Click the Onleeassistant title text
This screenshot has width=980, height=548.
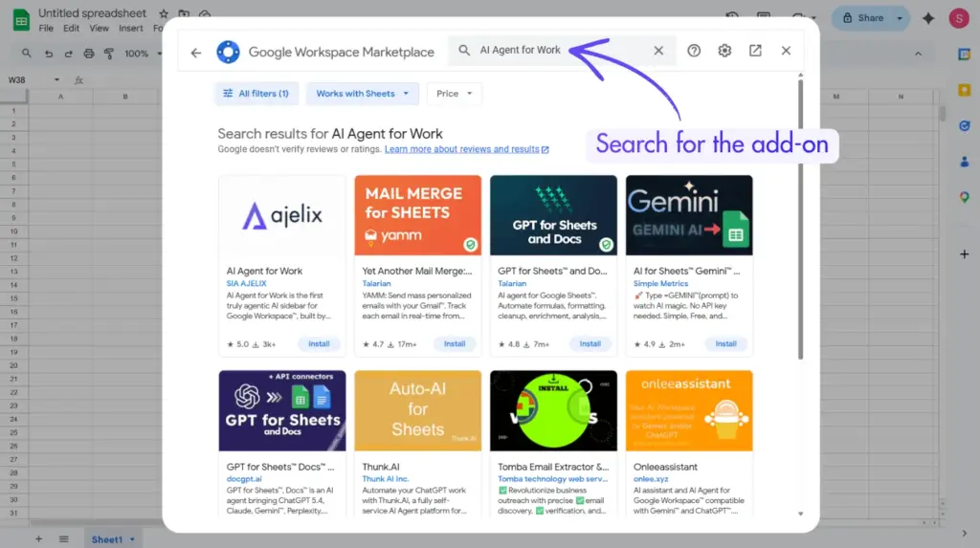[x=665, y=467]
